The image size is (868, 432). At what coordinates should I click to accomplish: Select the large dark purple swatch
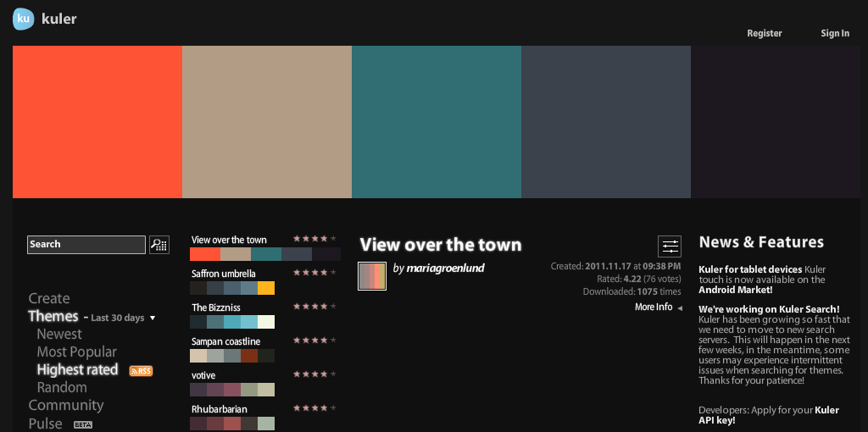(x=775, y=122)
